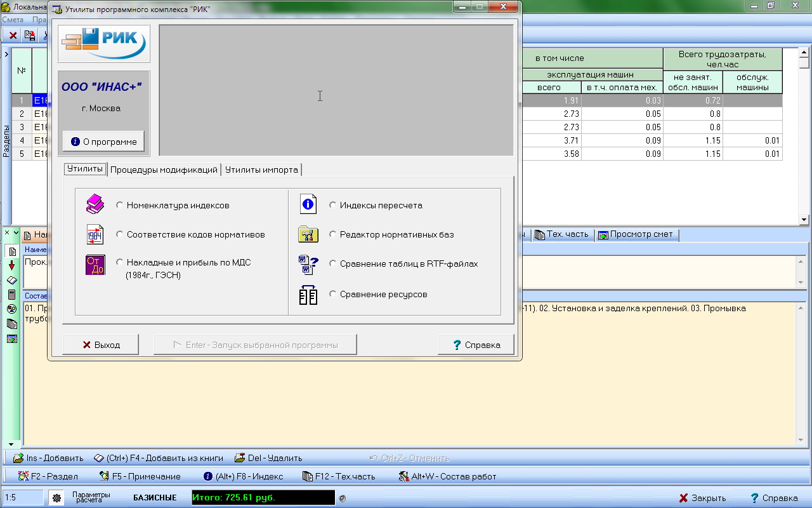
Task: Click the Del - Удалить button
Action: (x=268, y=458)
